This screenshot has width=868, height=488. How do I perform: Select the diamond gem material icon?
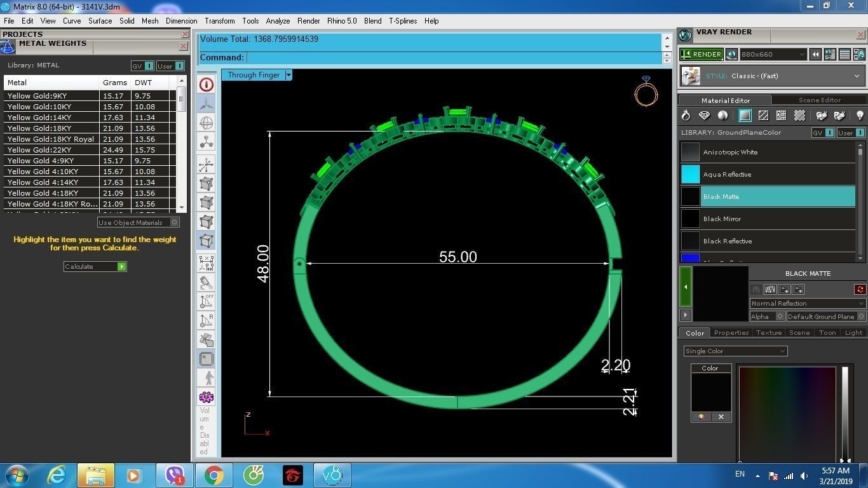coord(704,116)
